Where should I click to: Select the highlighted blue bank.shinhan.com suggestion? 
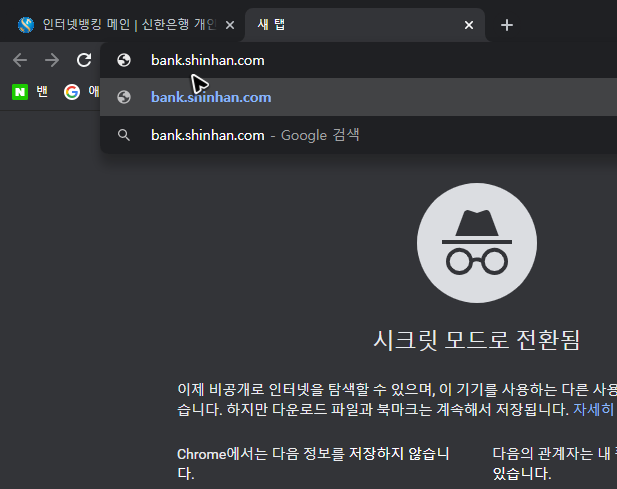click(358, 97)
